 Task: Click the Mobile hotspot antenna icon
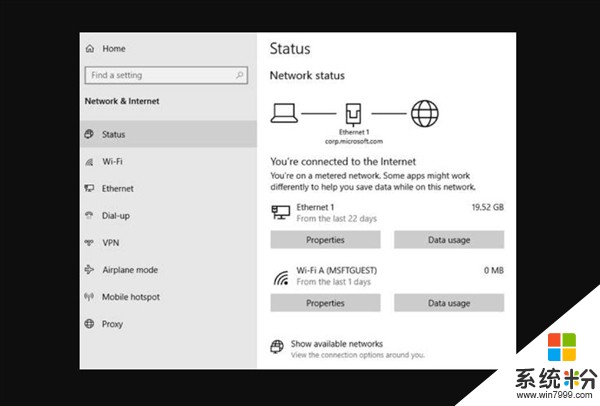(x=89, y=297)
